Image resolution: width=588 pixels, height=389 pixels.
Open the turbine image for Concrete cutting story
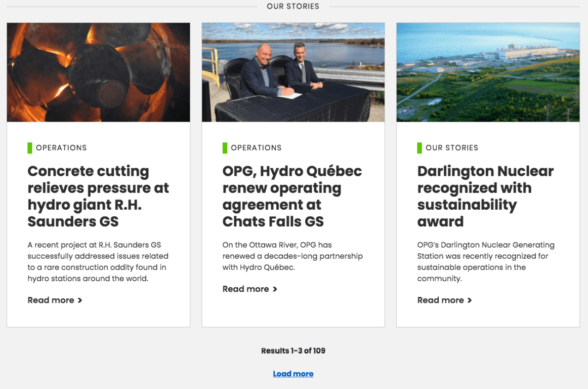[98, 72]
